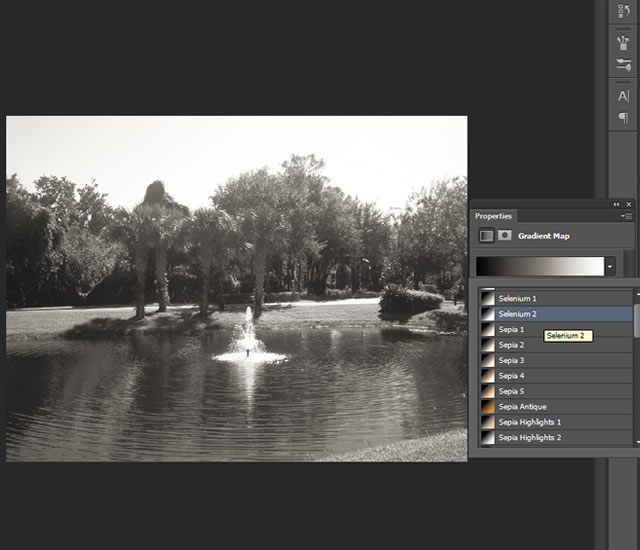Choose the Sepia Highlights 2 preset
Viewport: 640px width, 550px height.
(556, 438)
